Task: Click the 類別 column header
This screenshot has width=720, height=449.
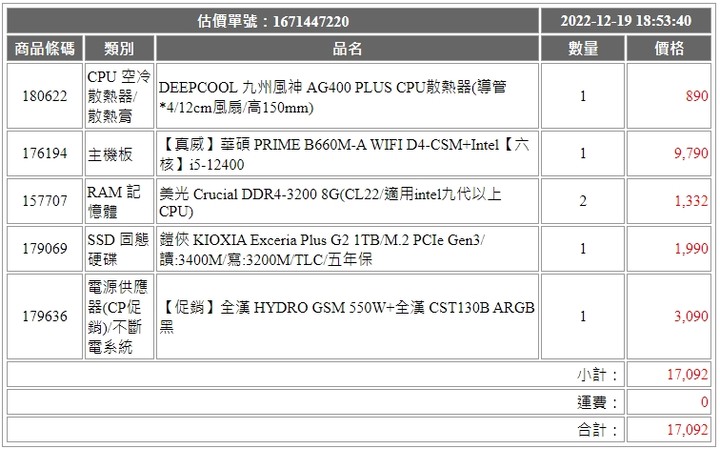Action: [119, 49]
